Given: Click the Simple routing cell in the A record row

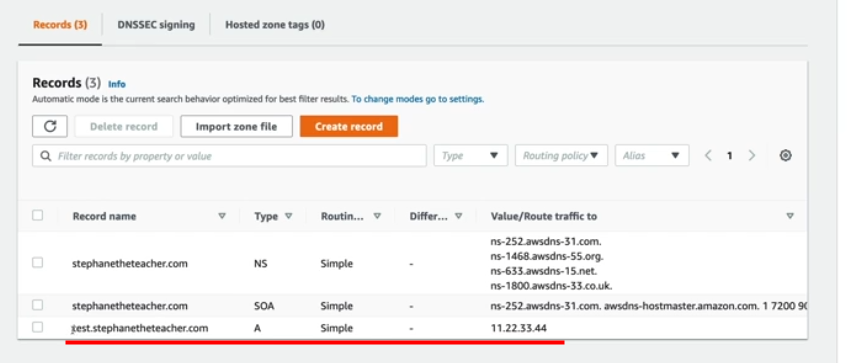Looking at the screenshot, I should point(337,328).
